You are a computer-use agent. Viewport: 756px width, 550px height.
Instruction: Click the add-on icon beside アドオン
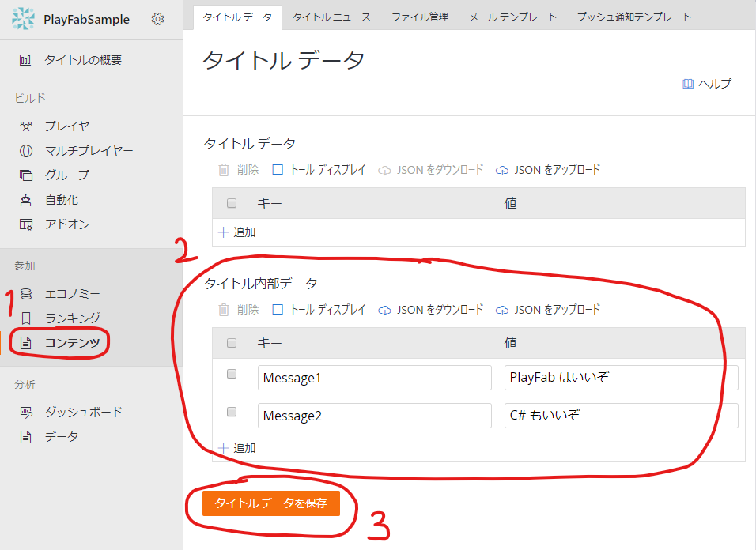point(26,224)
